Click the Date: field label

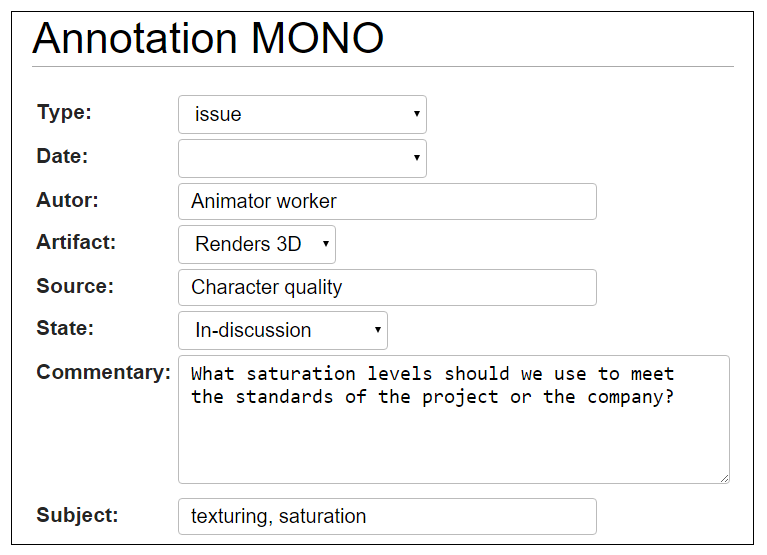point(62,156)
